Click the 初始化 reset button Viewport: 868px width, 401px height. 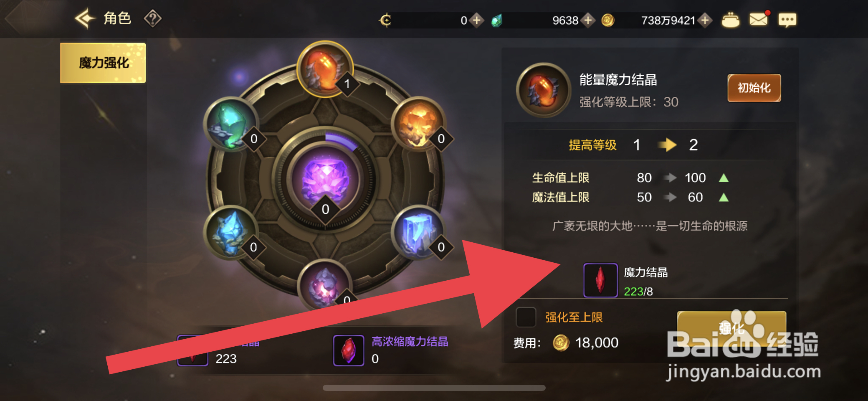pyautogui.click(x=754, y=88)
